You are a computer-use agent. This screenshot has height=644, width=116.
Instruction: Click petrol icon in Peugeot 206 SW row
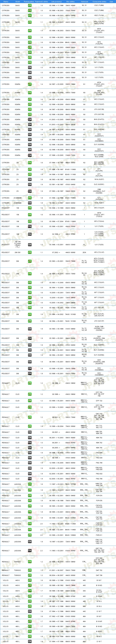pos(30,252)
